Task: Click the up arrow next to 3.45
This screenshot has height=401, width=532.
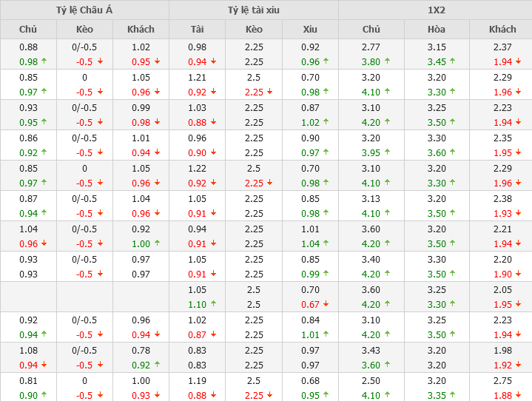Action: point(454,62)
